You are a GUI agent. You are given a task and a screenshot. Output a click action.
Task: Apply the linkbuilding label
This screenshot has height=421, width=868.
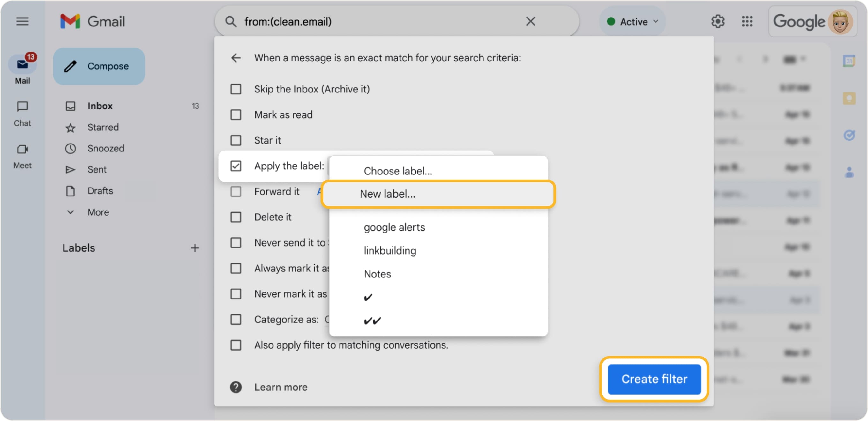[x=390, y=250]
